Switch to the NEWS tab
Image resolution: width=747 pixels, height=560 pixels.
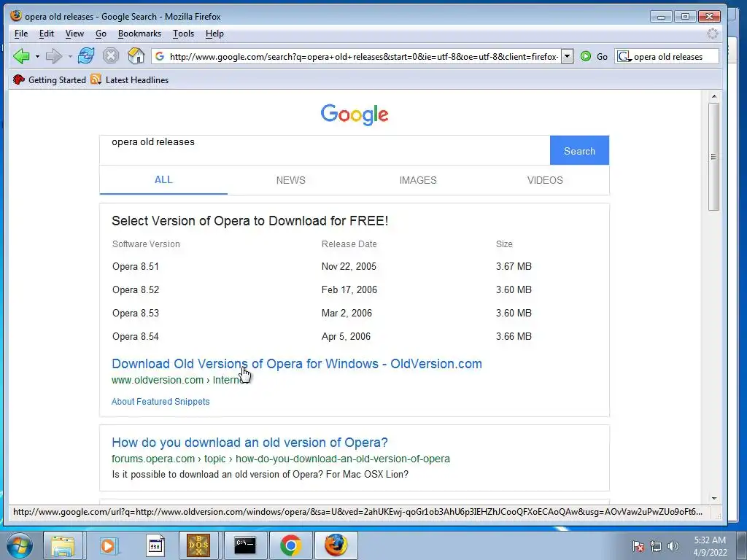click(x=290, y=180)
